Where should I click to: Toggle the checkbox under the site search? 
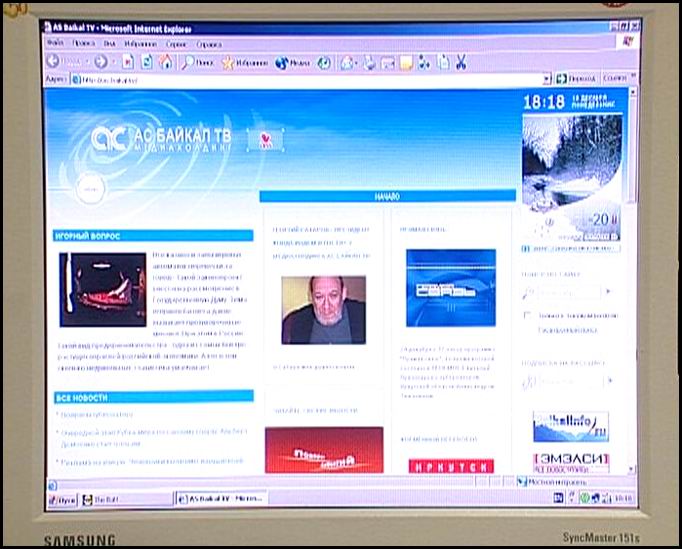528,315
